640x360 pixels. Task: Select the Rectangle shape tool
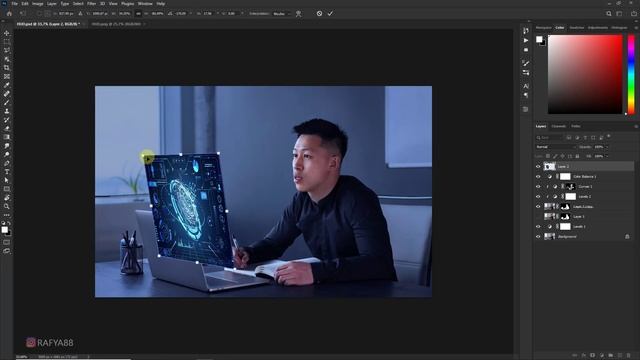pyautogui.click(x=7, y=189)
